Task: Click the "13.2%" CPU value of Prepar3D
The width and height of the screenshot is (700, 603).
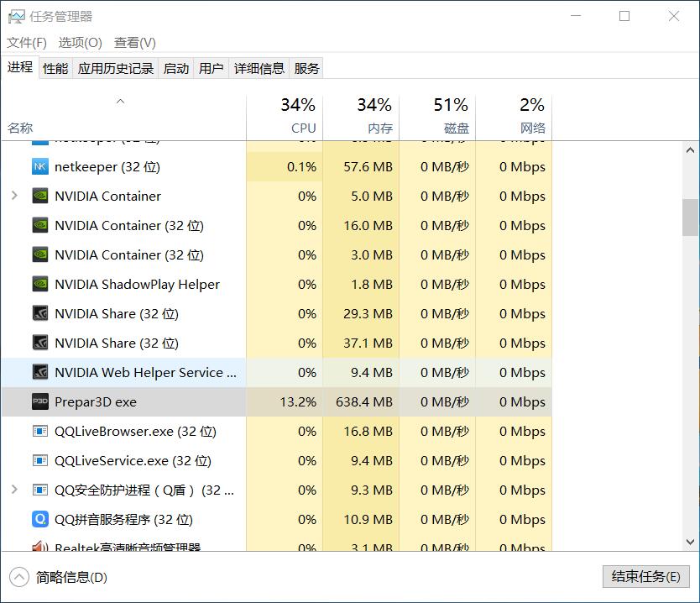Action: coord(298,402)
